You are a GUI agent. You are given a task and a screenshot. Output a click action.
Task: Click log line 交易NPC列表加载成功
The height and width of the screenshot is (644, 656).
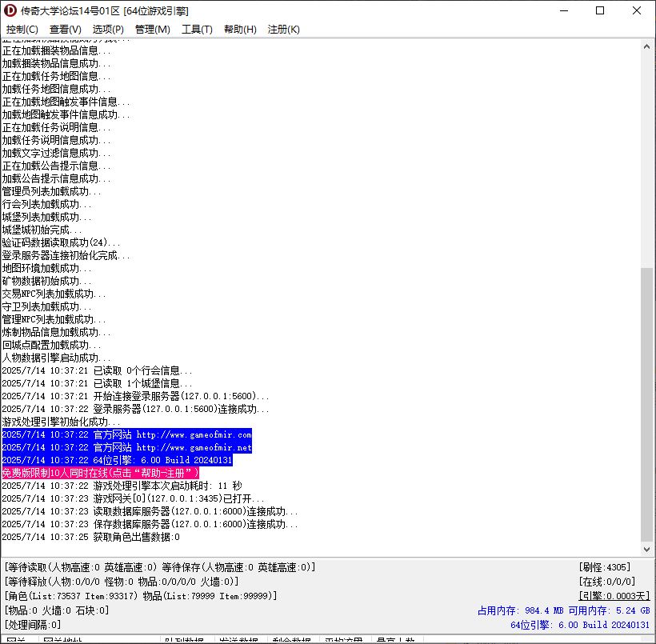(x=54, y=294)
